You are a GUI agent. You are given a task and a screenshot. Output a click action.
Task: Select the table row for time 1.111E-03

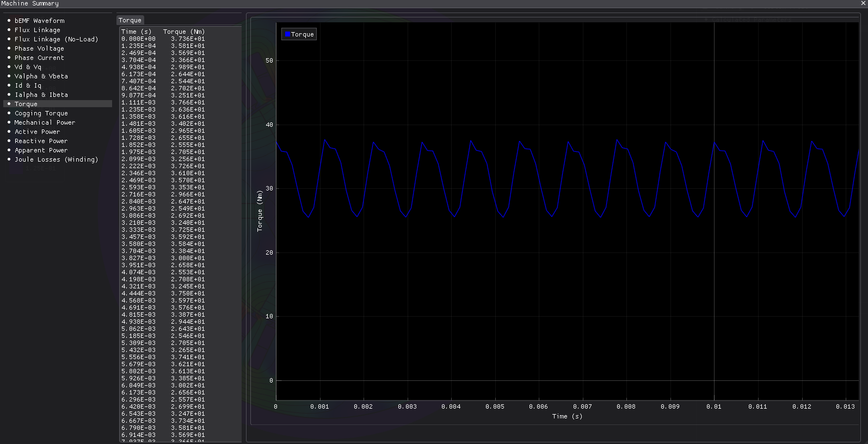[163, 102]
